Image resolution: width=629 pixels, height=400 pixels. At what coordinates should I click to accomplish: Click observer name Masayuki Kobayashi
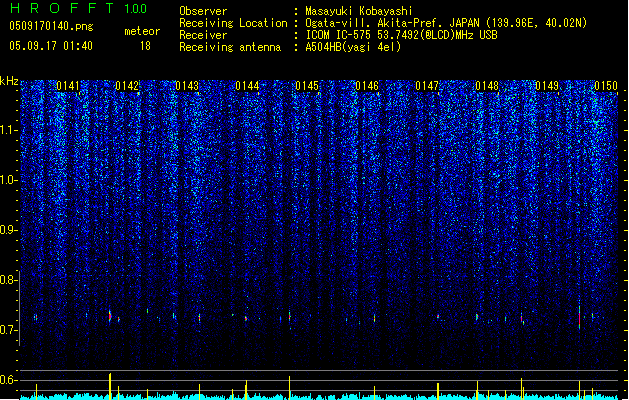(359, 11)
